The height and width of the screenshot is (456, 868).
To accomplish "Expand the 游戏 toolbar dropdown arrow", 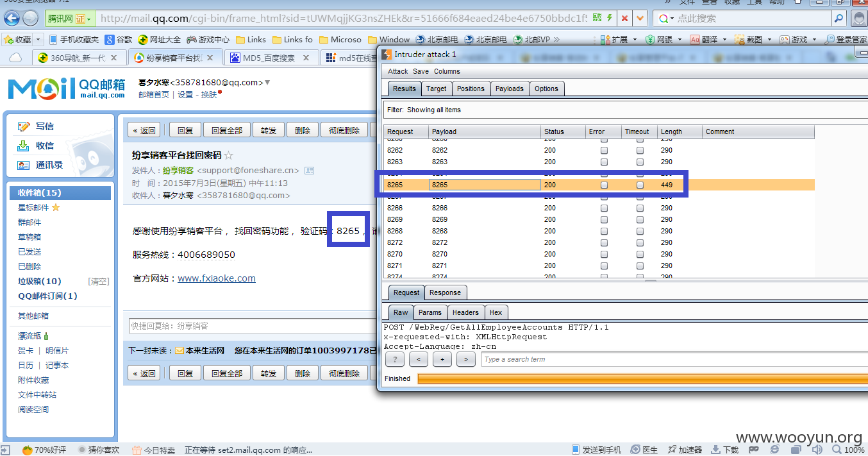I will (814, 40).
